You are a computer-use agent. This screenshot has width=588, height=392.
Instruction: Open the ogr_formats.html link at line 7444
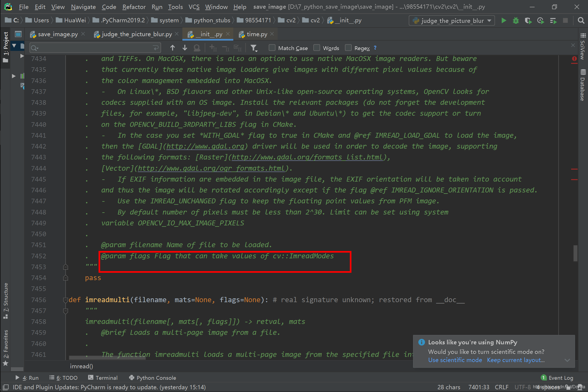211,169
